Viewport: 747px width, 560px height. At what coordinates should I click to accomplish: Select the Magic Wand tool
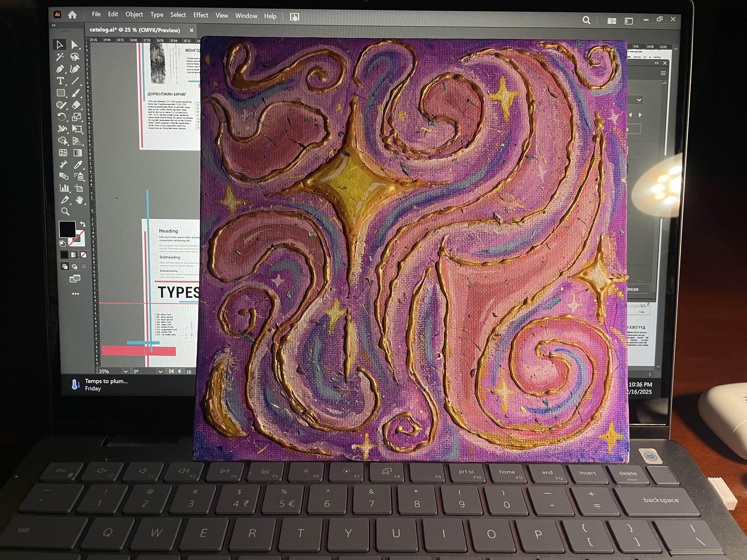point(60,57)
